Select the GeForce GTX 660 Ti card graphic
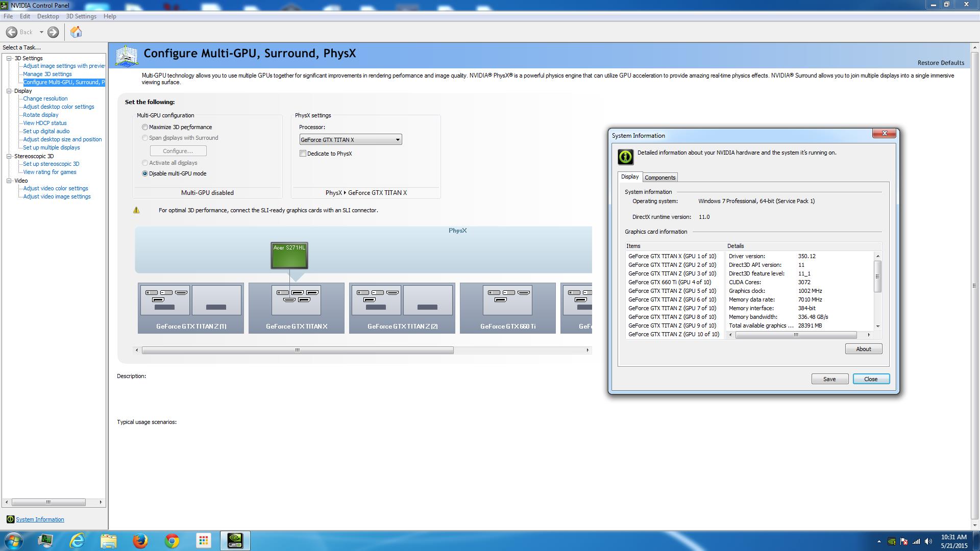 pos(507,308)
